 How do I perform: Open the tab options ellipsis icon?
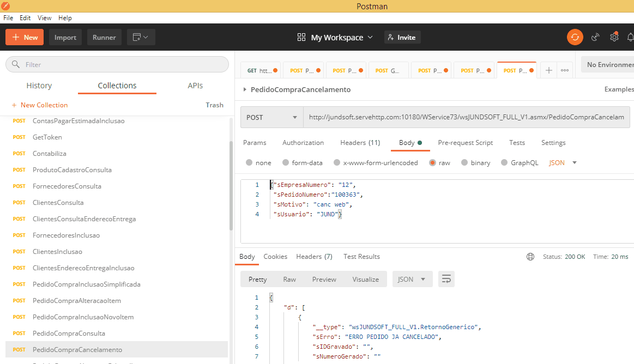coord(564,70)
